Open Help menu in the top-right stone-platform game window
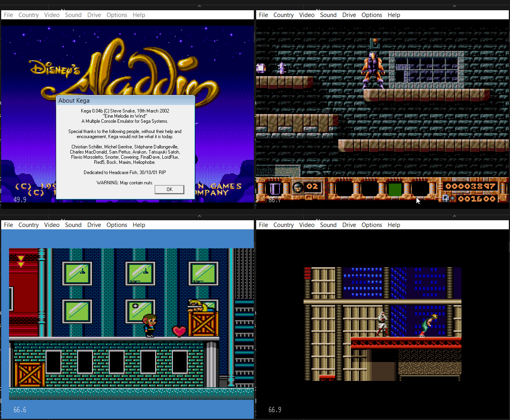 (394, 15)
